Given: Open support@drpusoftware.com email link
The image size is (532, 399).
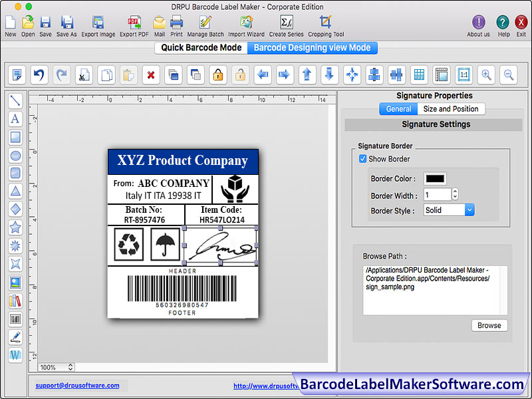Looking at the screenshot, I should pyautogui.click(x=77, y=386).
